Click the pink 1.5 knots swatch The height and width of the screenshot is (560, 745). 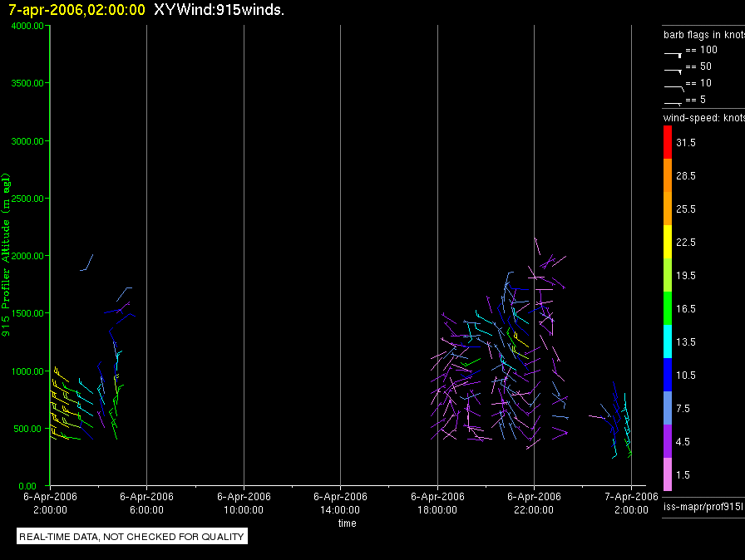(668, 474)
